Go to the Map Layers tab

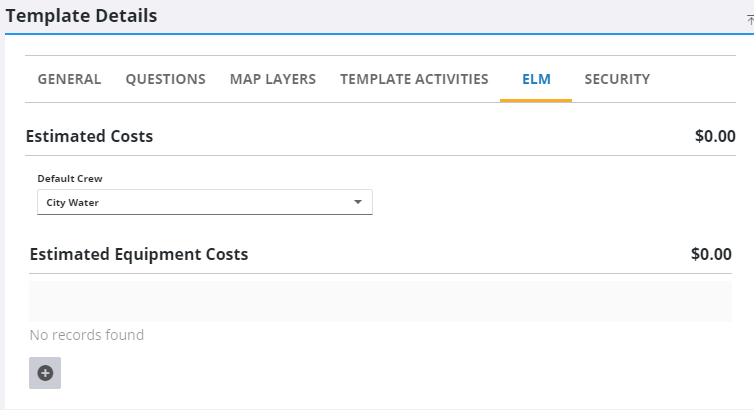point(272,79)
